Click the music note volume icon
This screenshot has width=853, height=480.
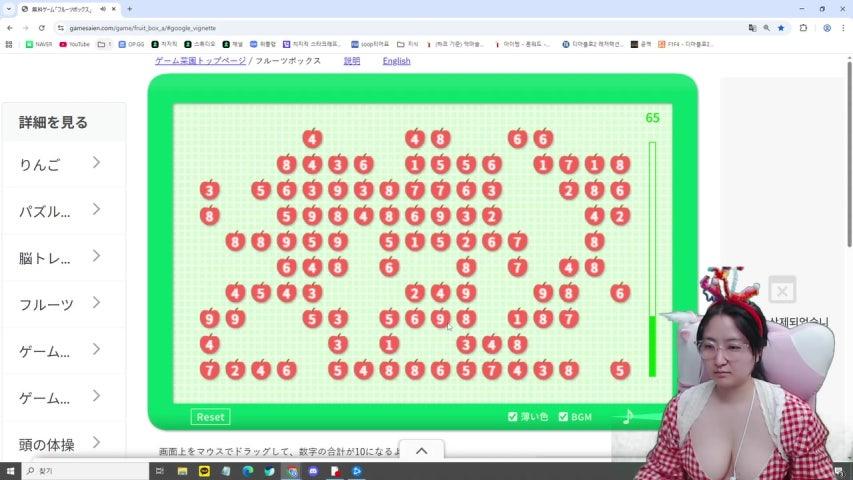click(627, 416)
